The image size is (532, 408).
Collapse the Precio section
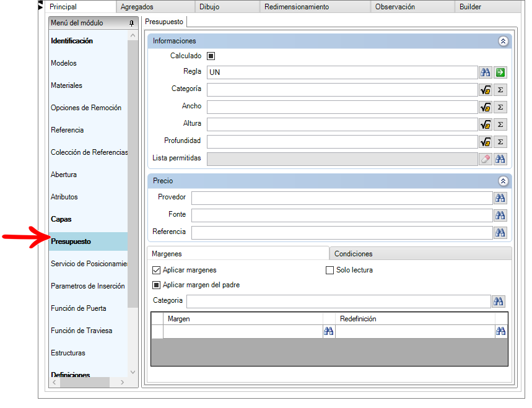(x=503, y=181)
